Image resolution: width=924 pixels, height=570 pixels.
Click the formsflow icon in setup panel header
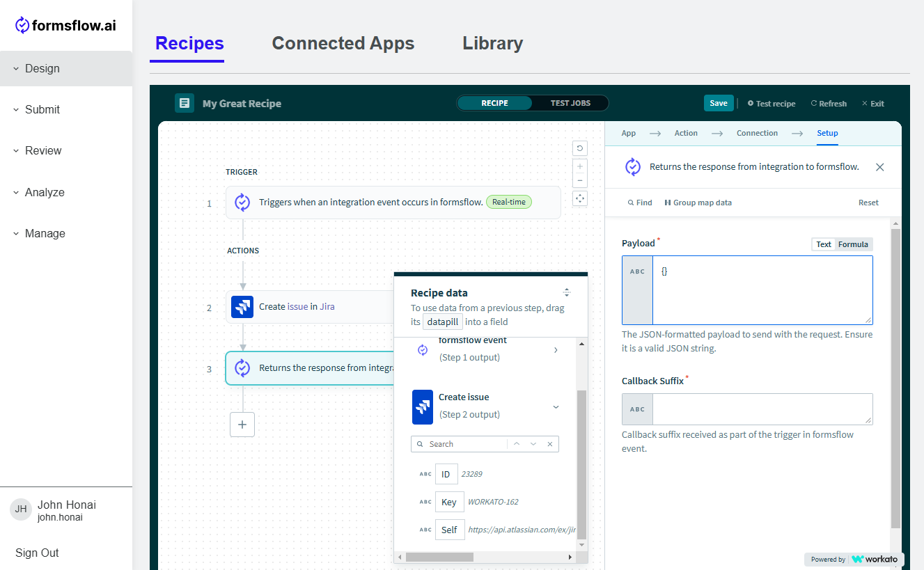pos(633,167)
